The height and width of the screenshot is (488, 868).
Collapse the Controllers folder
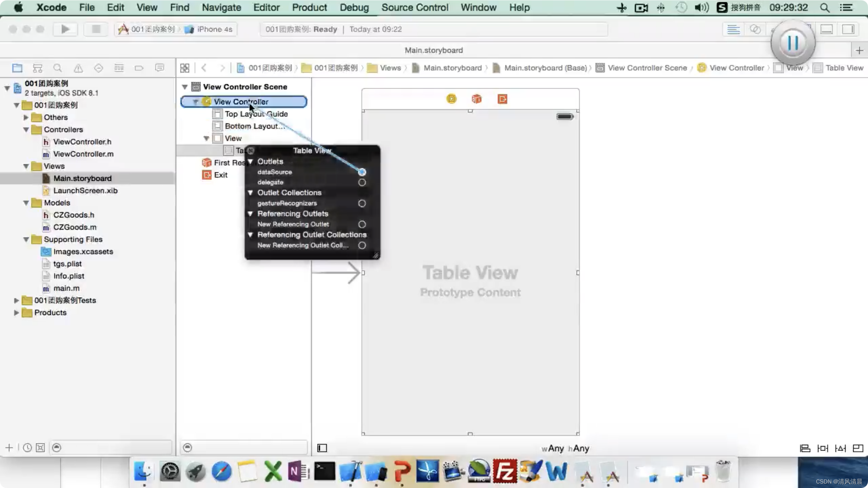pos(26,129)
